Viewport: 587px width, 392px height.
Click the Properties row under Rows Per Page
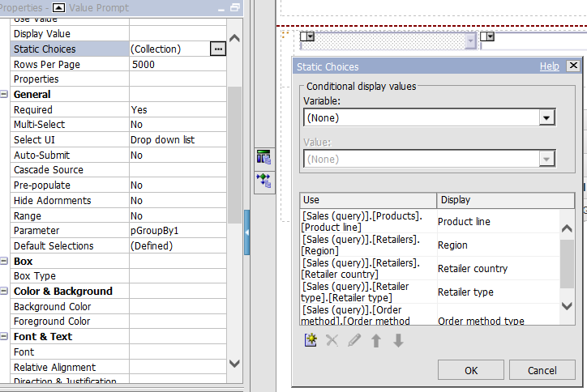(x=118, y=79)
